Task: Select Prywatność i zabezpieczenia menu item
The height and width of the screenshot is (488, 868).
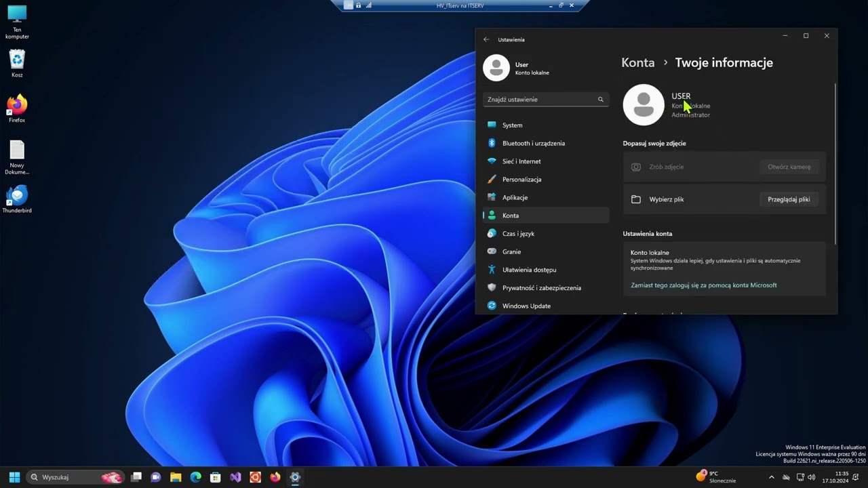Action: pos(541,288)
